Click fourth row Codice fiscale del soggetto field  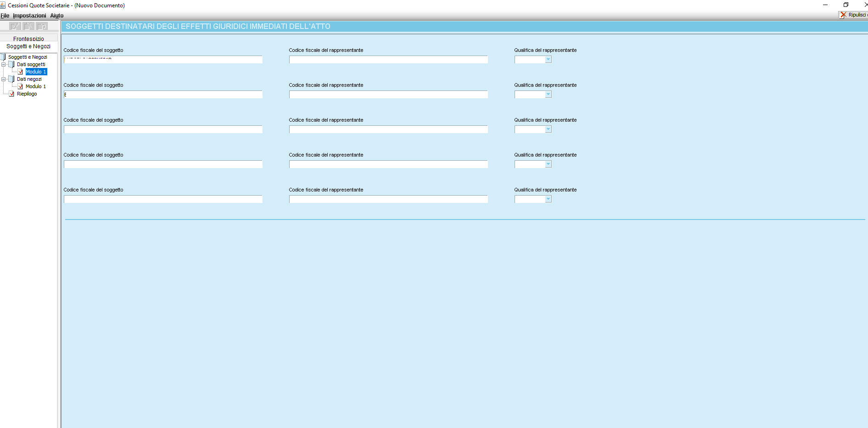[163, 164]
